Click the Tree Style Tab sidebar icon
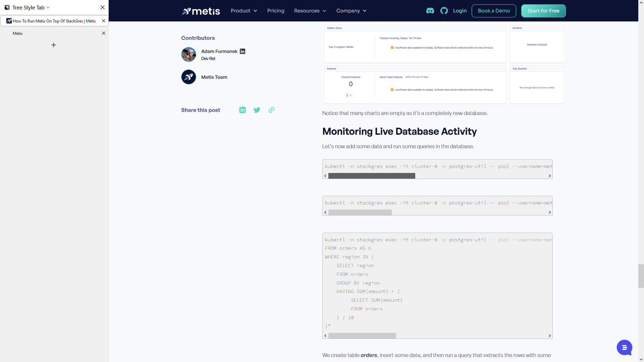The width and height of the screenshot is (644, 362). tap(7, 7)
